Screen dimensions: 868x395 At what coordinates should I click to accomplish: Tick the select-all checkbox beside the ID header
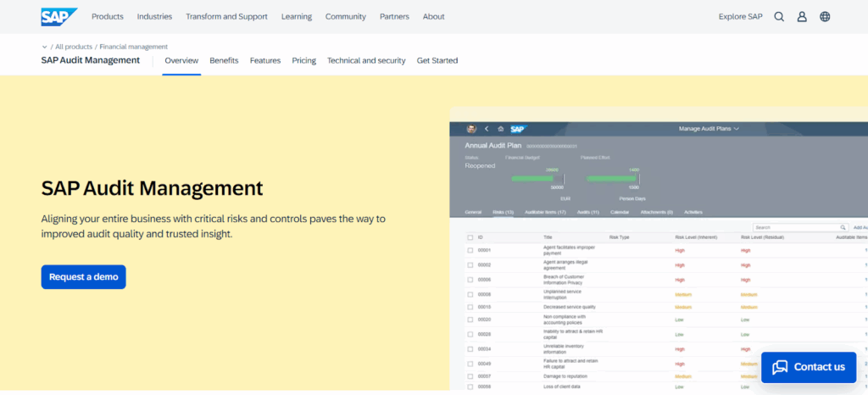(x=470, y=237)
